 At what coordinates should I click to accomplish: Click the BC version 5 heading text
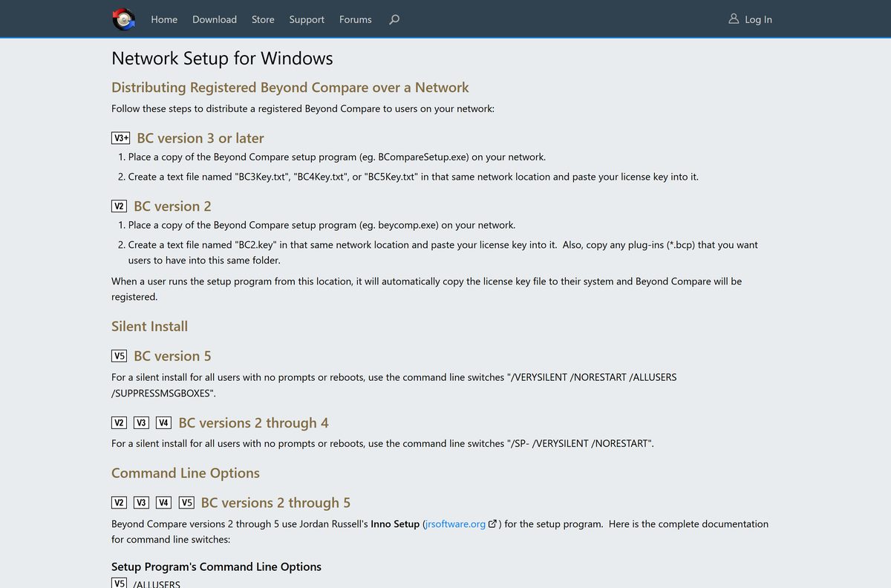[x=172, y=356]
